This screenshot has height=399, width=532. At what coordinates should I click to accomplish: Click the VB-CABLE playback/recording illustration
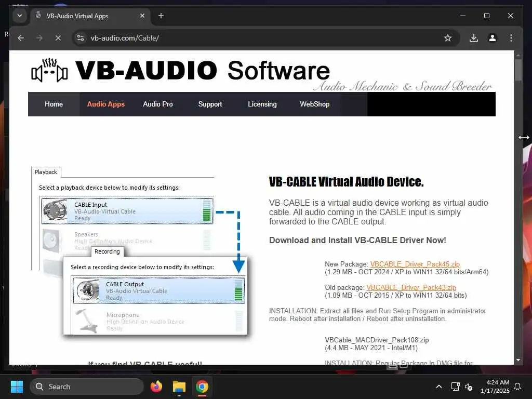139,251
